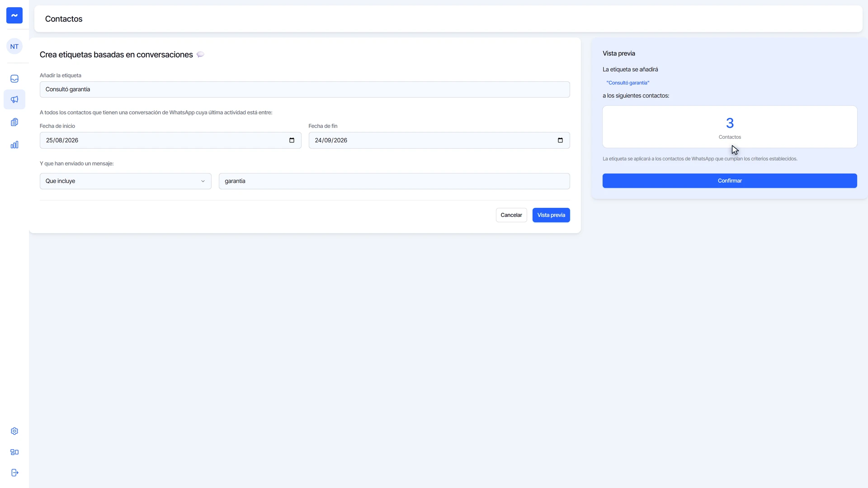
Task: Select the megaphone campaigns icon
Action: coord(14,99)
